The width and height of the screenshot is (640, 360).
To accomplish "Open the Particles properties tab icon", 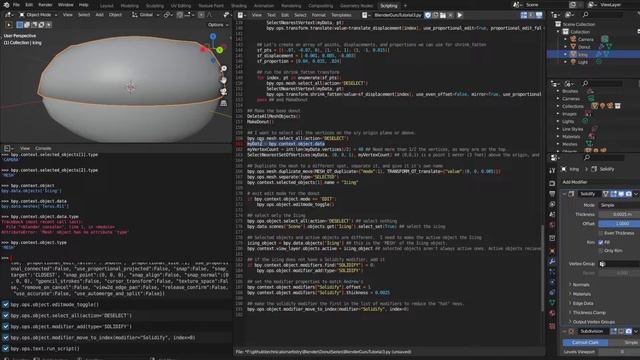I will pyautogui.click(x=552, y=272).
